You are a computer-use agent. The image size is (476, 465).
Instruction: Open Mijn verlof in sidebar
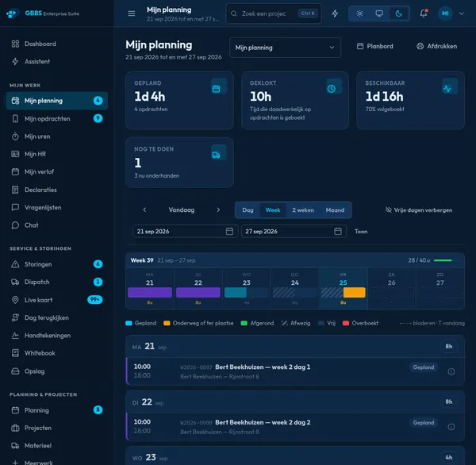coord(57,171)
